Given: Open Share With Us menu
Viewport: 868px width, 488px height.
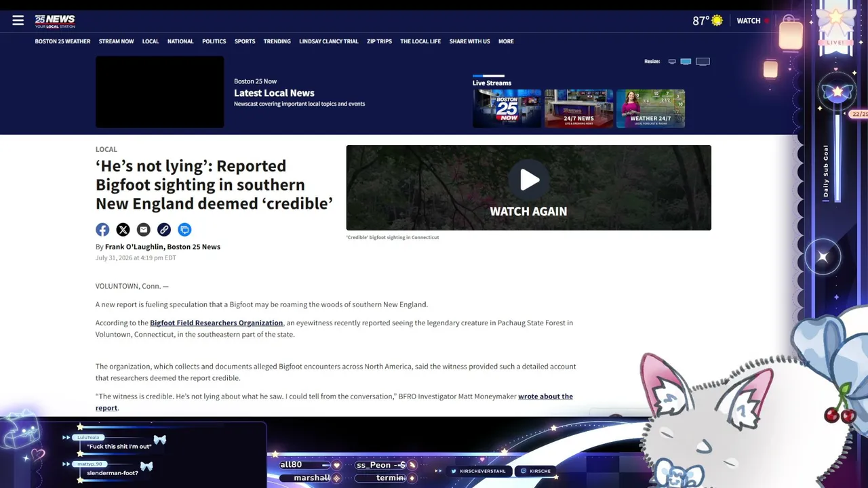Looking at the screenshot, I should pos(469,41).
